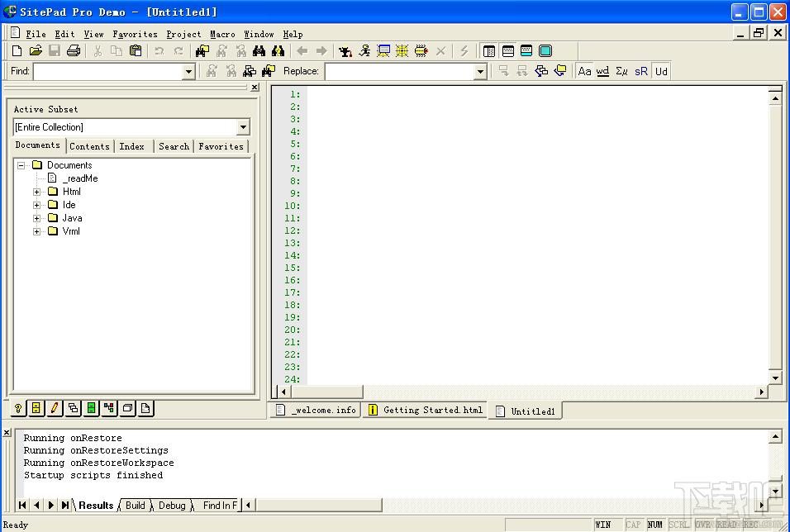790x532 pixels.
Task: Click inside the Replace text field
Action: [400, 72]
